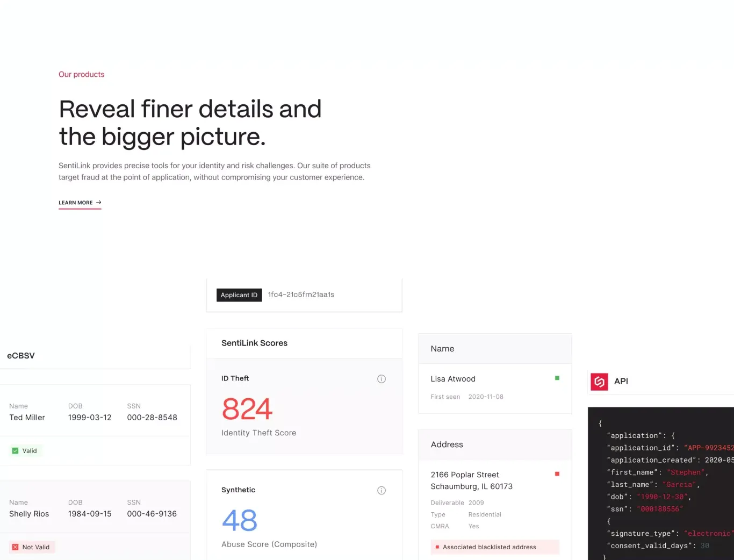
Task: Click the red status square next to Poplar Street address
Action: [x=557, y=474]
